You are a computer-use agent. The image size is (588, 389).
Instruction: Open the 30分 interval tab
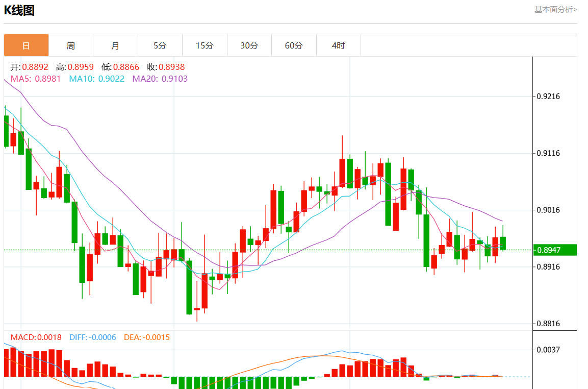249,45
